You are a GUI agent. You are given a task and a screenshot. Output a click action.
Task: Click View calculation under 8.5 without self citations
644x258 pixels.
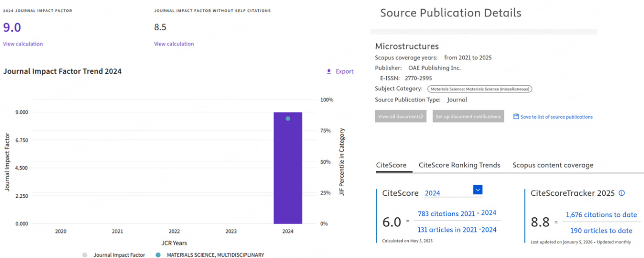pos(174,44)
